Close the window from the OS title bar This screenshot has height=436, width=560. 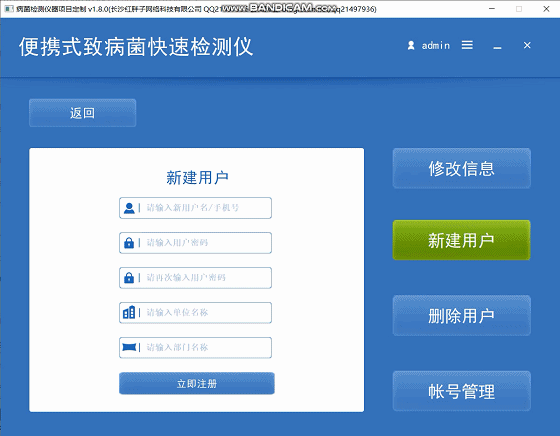tap(546, 9)
